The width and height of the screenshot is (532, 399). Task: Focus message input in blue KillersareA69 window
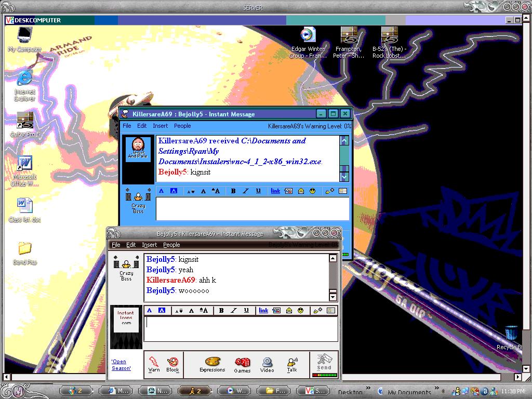point(252,209)
